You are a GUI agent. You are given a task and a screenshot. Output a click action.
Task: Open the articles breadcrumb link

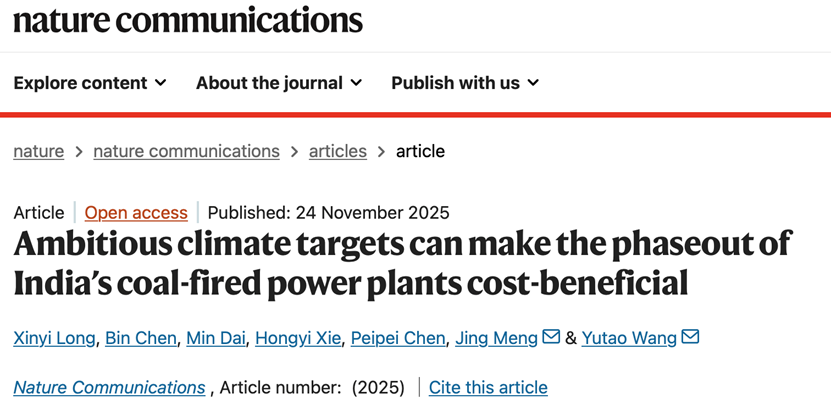tap(337, 152)
